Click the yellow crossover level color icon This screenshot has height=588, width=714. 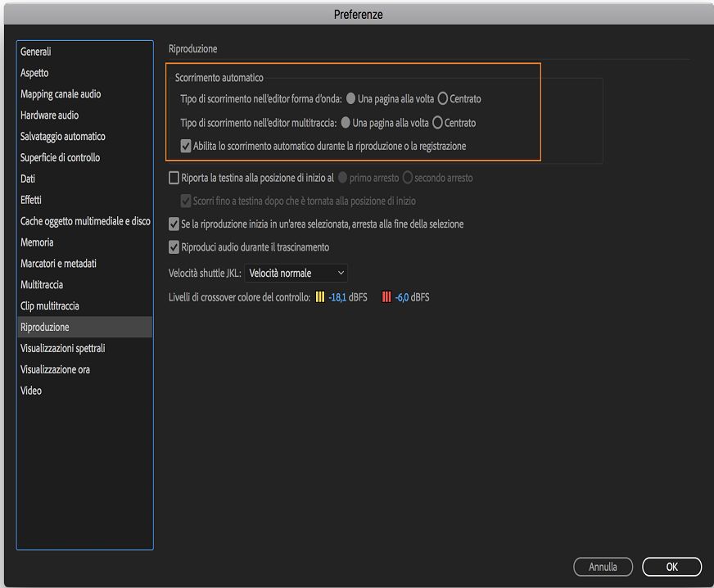[x=320, y=297]
